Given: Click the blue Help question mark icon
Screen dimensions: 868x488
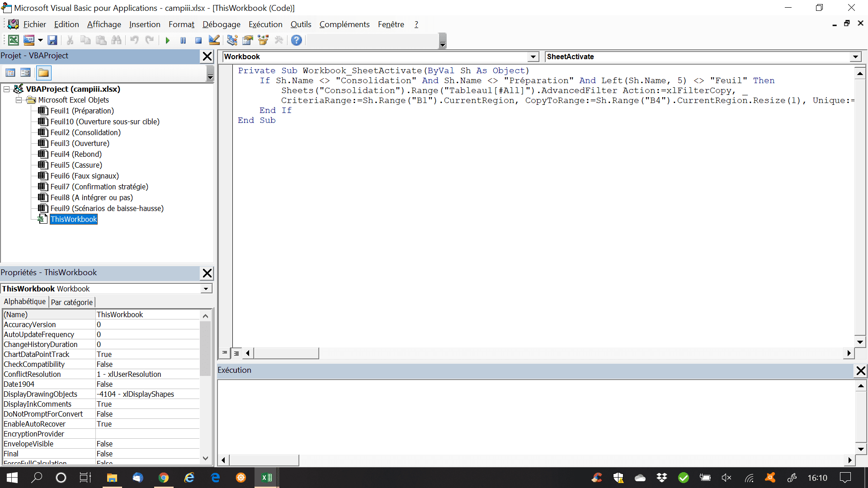Looking at the screenshot, I should click(296, 40).
